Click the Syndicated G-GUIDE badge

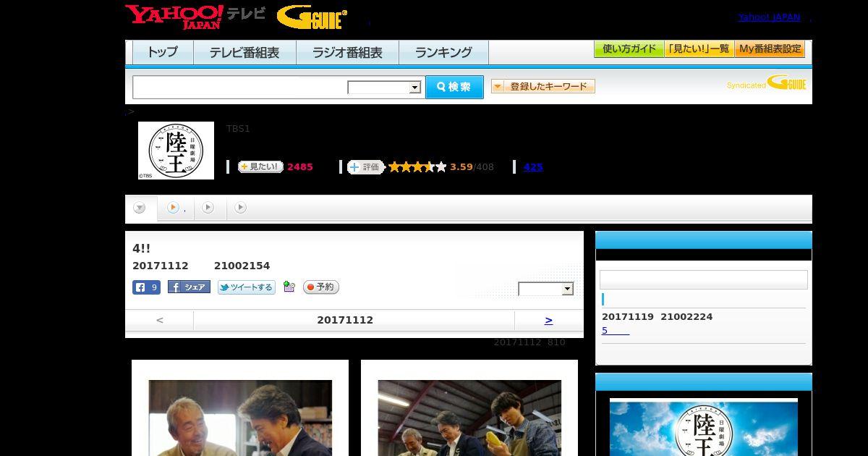(x=766, y=83)
